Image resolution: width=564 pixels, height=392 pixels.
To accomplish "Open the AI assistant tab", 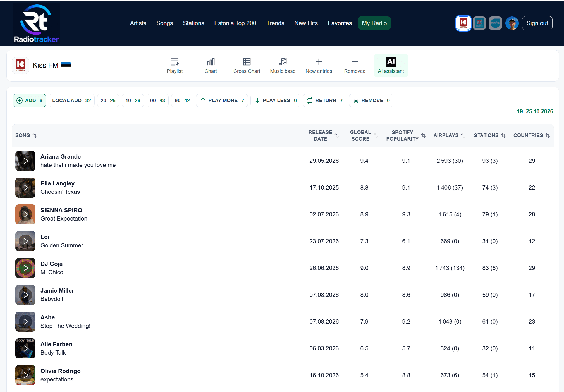I will coord(391,66).
